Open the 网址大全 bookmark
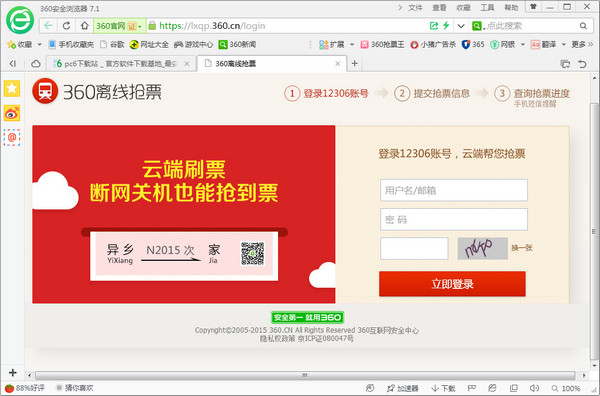Viewport: 600px width, 396px height. point(149,44)
